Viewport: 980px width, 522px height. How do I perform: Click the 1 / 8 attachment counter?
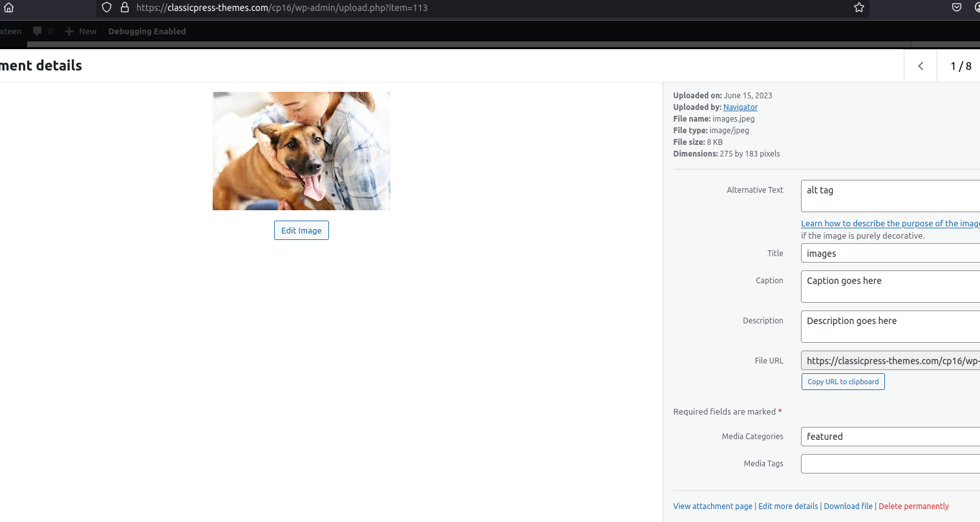(x=961, y=66)
